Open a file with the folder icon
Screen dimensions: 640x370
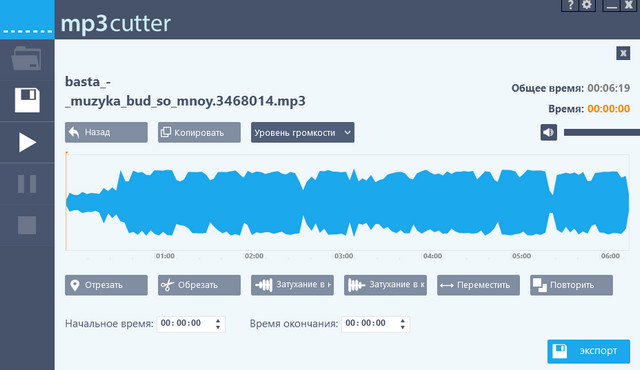[x=27, y=59]
